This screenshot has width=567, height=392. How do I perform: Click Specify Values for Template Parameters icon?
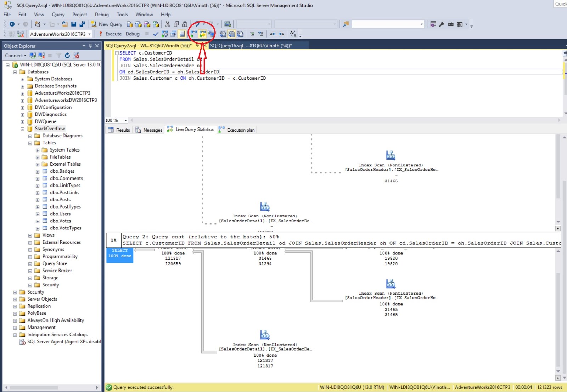tap(293, 34)
